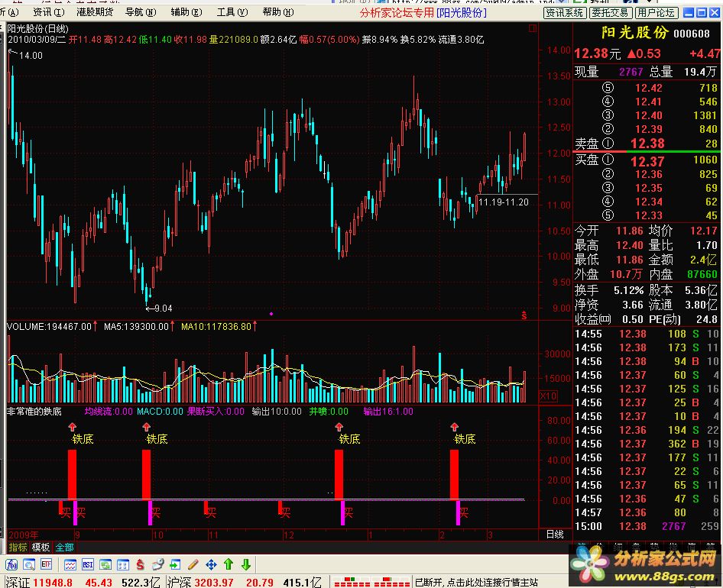Click the 11.19-11.20 price annotation
Screen dimensions: 723x588
tap(504, 202)
